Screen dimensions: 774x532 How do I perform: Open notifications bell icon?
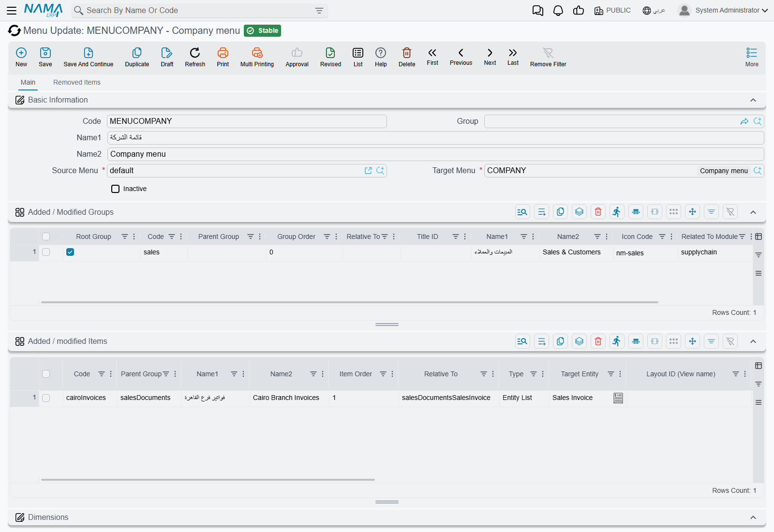pos(558,11)
